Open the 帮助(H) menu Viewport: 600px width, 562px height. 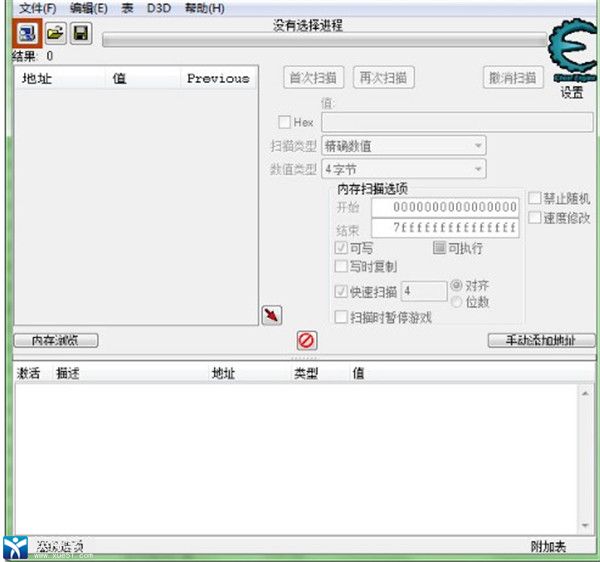point(205,8)
